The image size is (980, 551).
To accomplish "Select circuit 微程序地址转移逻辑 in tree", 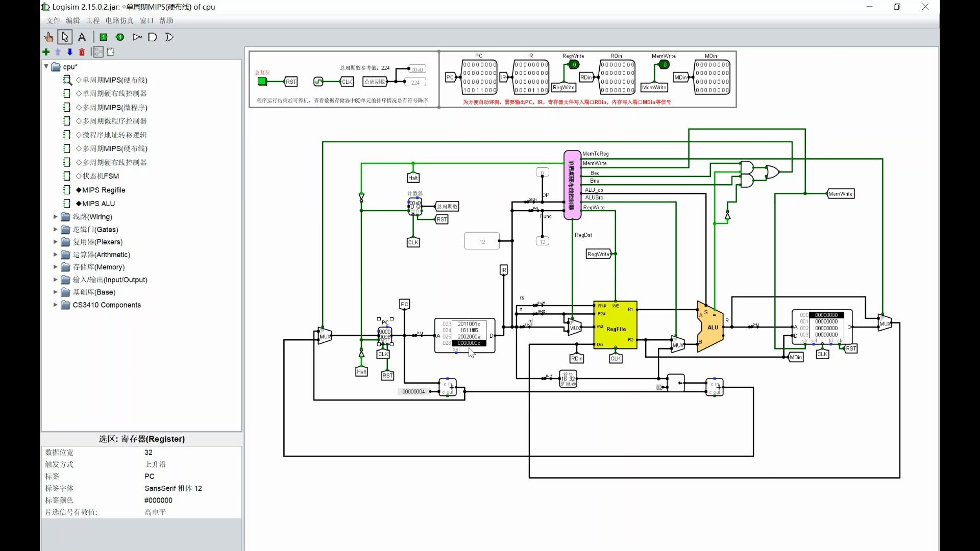I will point(111,135).
